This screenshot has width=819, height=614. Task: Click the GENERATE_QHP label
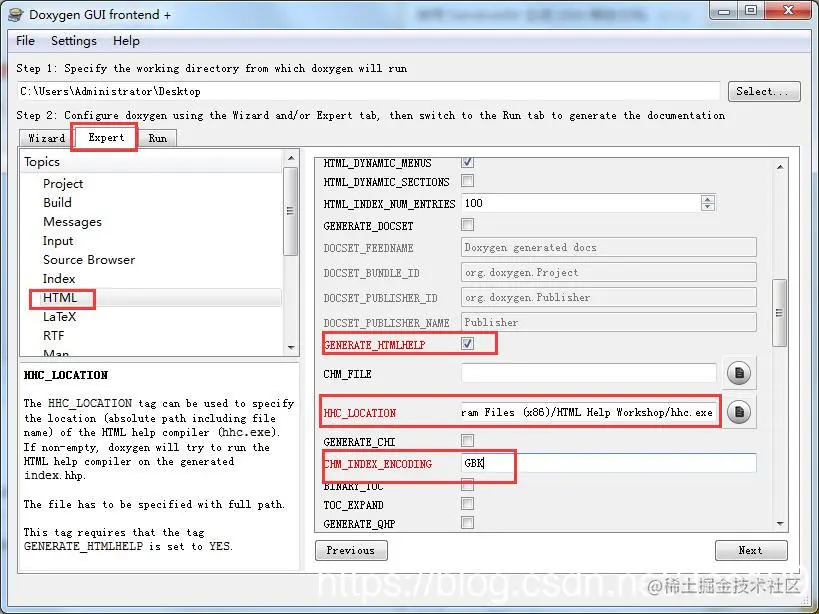point(359,524)
